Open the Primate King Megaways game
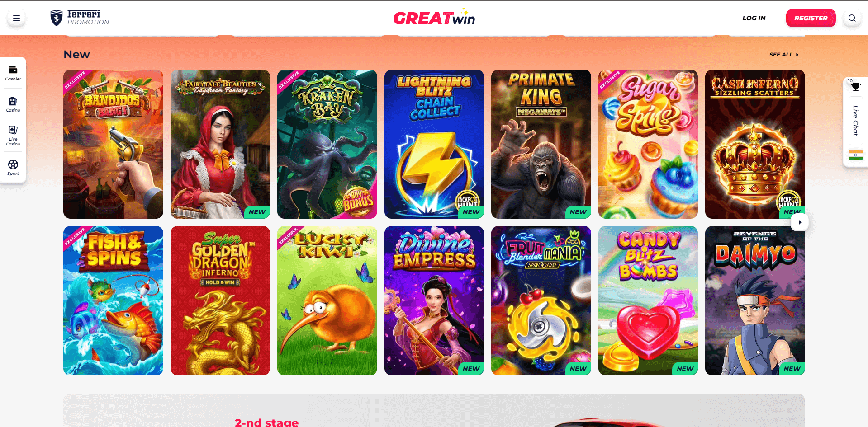868x427 pixels. click(x=541, y=144)
